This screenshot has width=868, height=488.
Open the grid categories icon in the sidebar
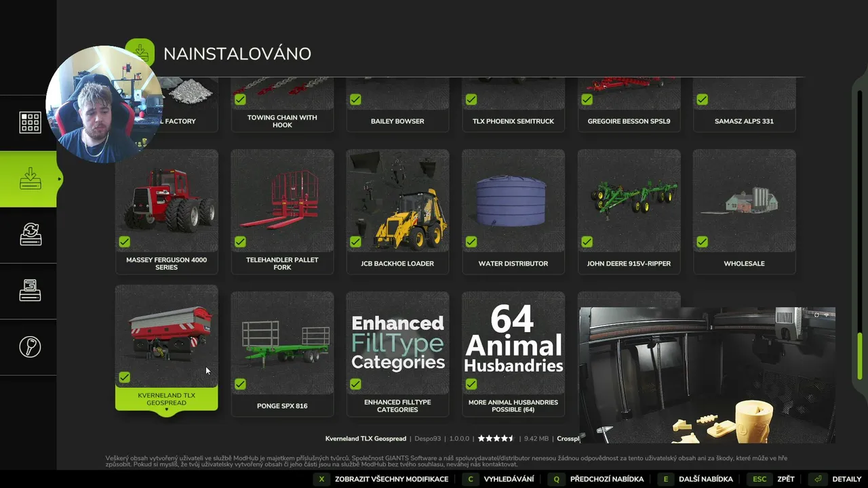[30, 123]
